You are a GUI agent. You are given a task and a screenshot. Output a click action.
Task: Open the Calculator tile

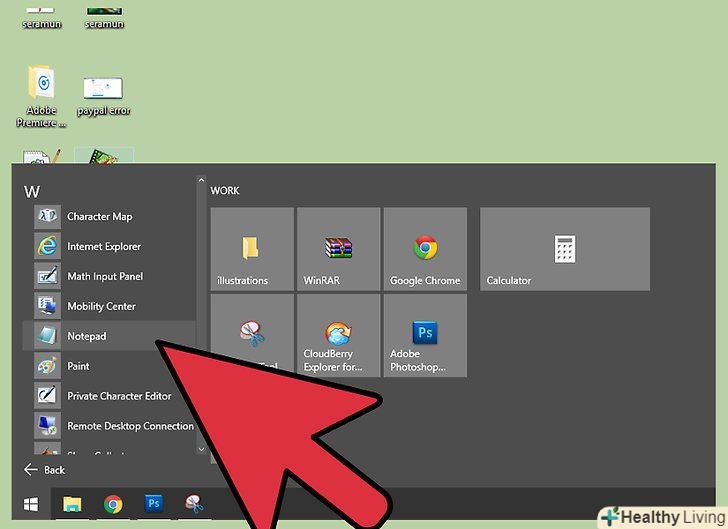564,250
